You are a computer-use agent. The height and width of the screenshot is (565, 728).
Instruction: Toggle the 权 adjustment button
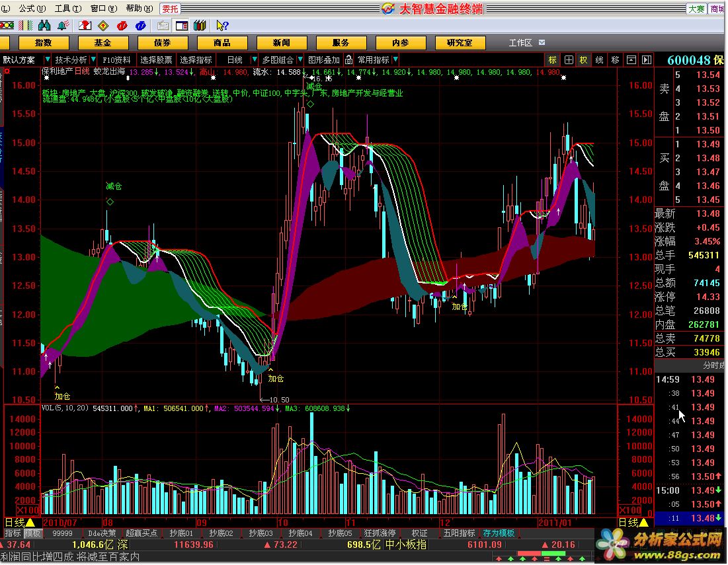[584, 60]
